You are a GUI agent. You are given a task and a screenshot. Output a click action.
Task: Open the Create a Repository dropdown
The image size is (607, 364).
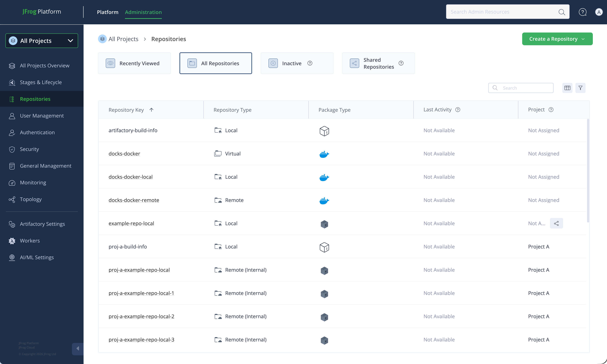pyautogui.click(x=557, y=39)
